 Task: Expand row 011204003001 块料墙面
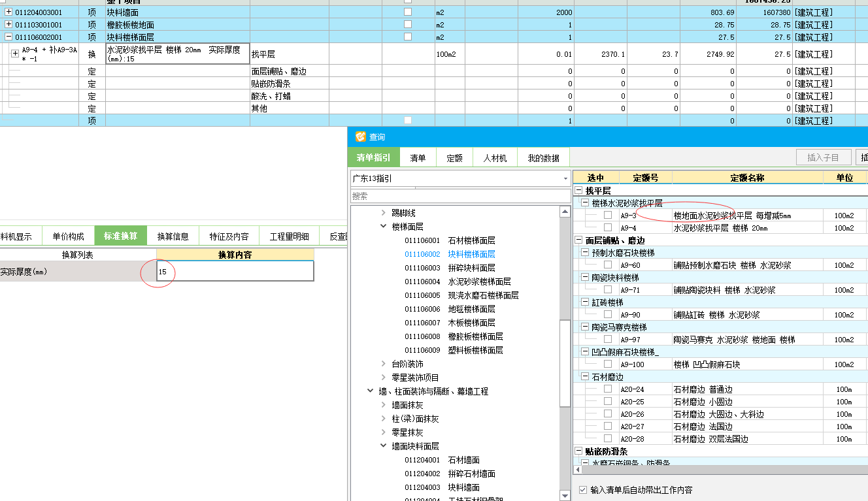[x=9, y=12]
